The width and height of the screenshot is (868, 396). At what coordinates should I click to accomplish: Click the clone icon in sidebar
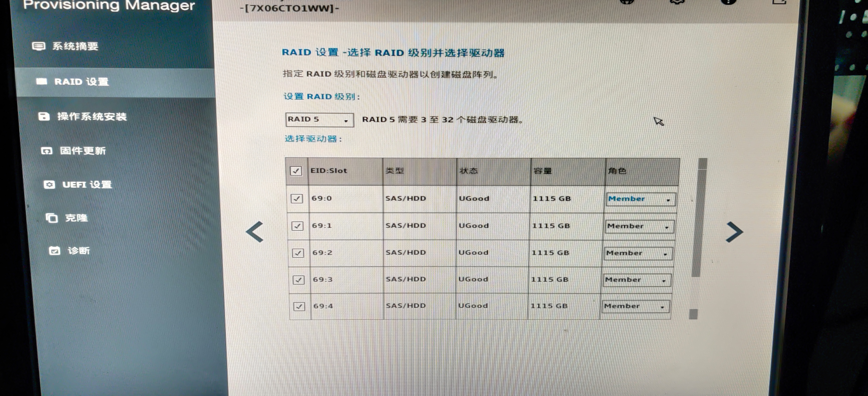click(x=52, y=218)
